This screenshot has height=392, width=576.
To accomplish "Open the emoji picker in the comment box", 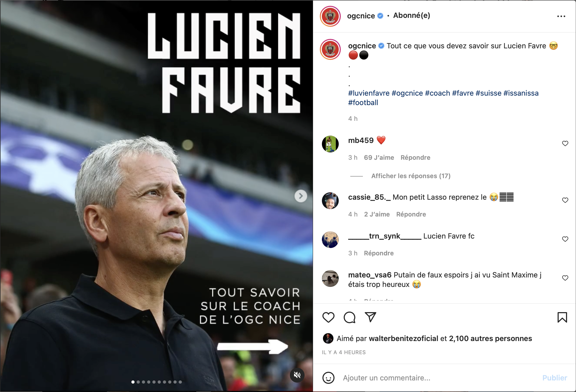I will tap(328, 378).
